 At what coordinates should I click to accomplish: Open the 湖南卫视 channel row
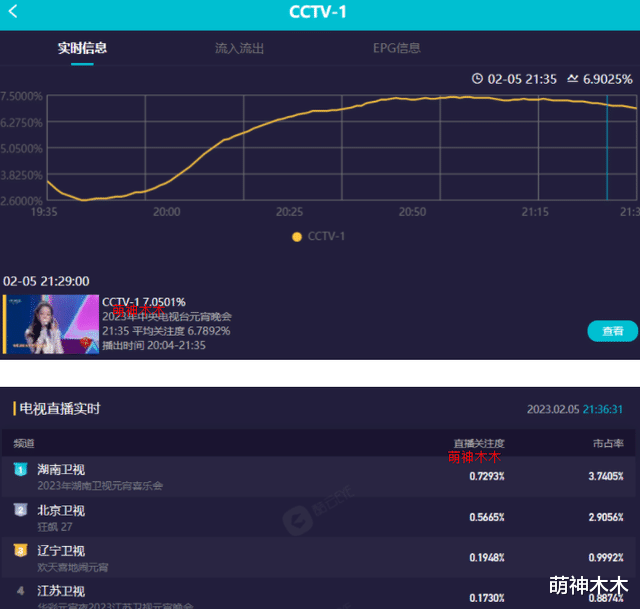(x=319, y=476)
